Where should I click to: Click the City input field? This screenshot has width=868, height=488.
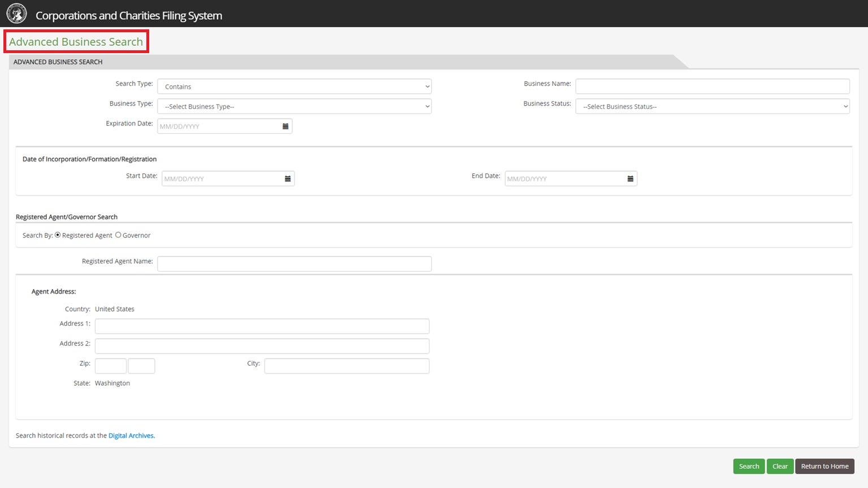[346, 366]
